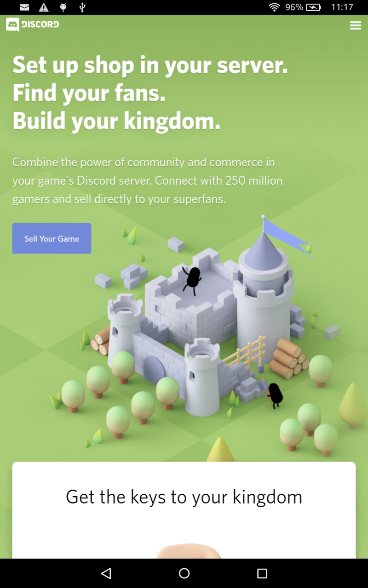368x588 pixels.
Task: Click the Sell Your Game button
Action: coord(52,238)
